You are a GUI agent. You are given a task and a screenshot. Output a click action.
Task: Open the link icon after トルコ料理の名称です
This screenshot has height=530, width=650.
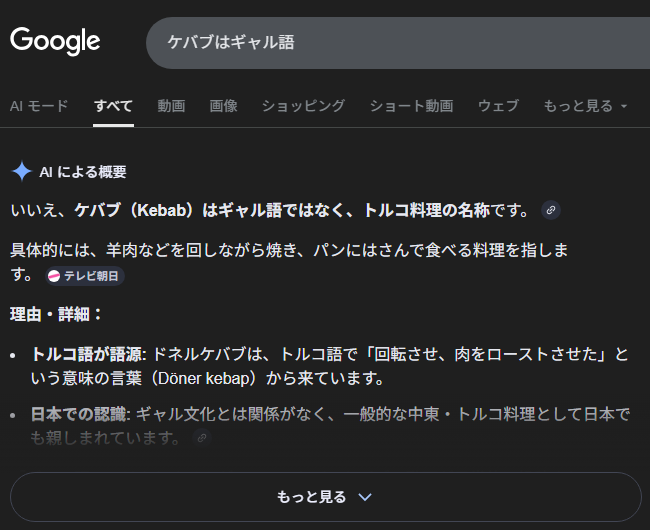pos(550,210)
